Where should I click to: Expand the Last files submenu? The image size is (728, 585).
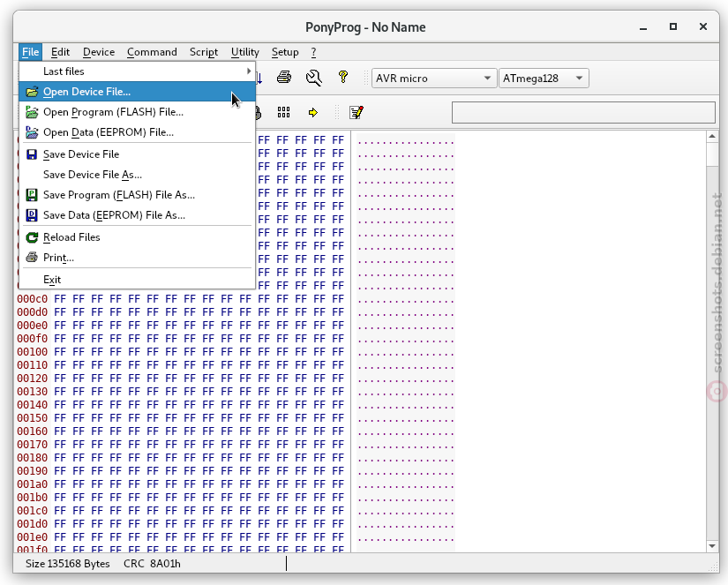138,71
